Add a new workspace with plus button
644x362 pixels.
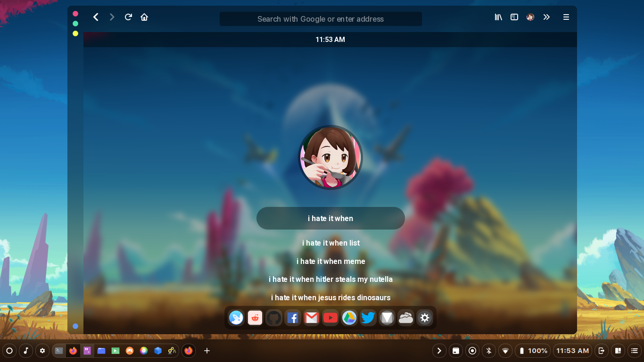(x=207, y=351)
